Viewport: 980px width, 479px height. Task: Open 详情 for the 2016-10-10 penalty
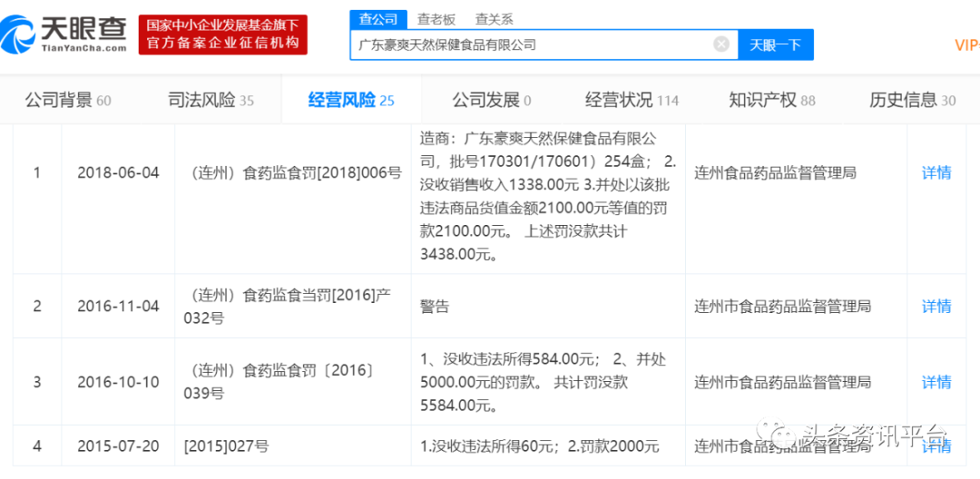(936, 382)
